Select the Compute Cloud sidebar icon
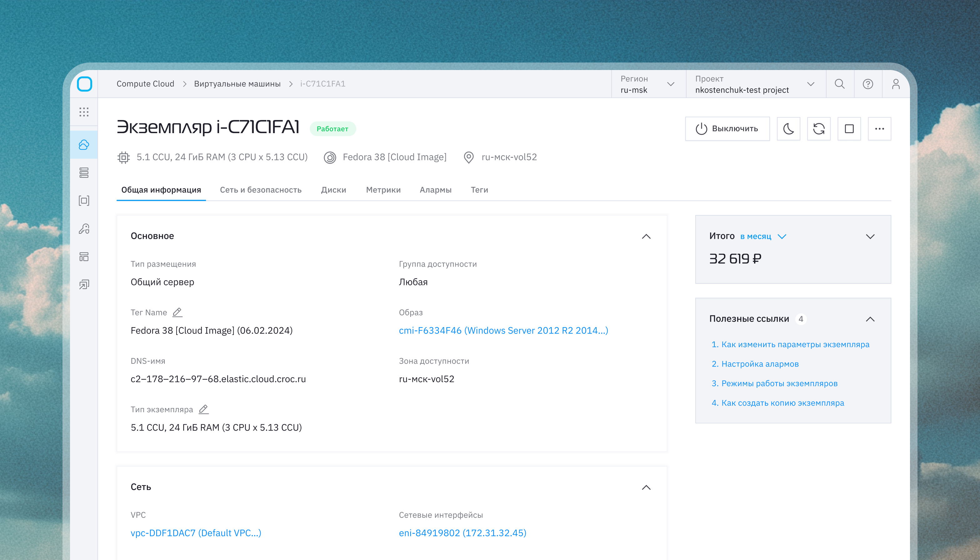The image size is (980, 560). 84,145
